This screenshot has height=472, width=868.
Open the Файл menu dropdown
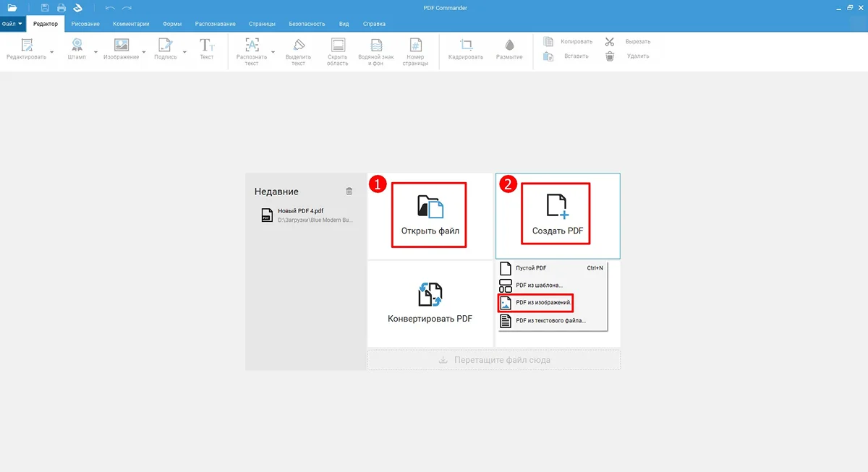point(12,24)
